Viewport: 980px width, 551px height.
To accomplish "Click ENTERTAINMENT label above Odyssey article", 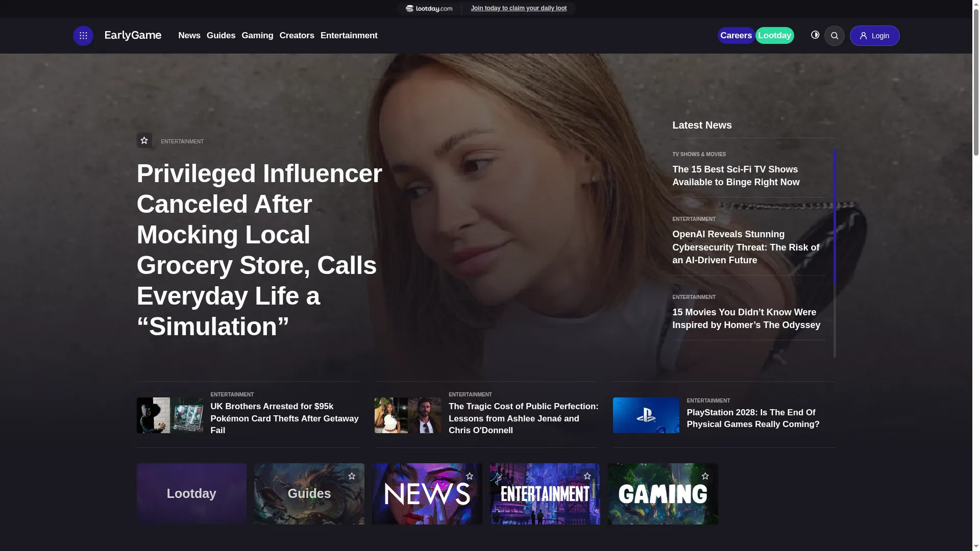I will pos(694,297).
